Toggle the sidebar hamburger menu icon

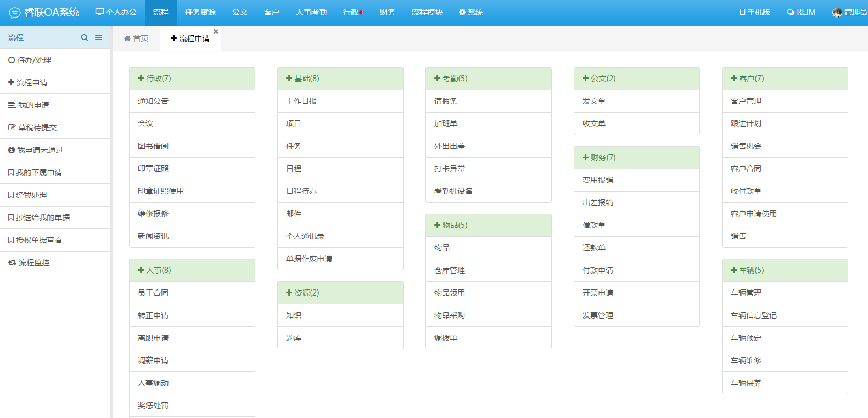[98, 37]
